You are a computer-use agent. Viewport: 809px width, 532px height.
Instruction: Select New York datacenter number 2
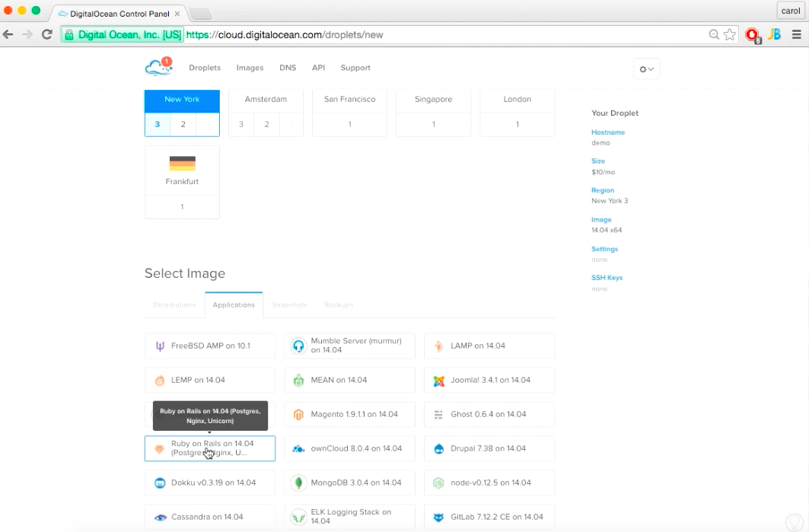[183, 124]
